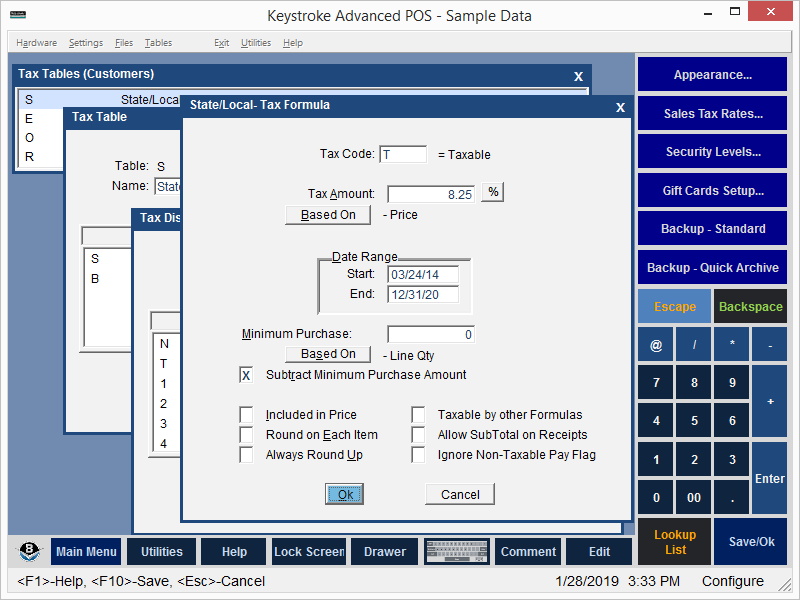Image resolution: width=800 pixels, height=600 pixels.
Task: Click the Main Menu button
Action: click(x=86, y=552)
